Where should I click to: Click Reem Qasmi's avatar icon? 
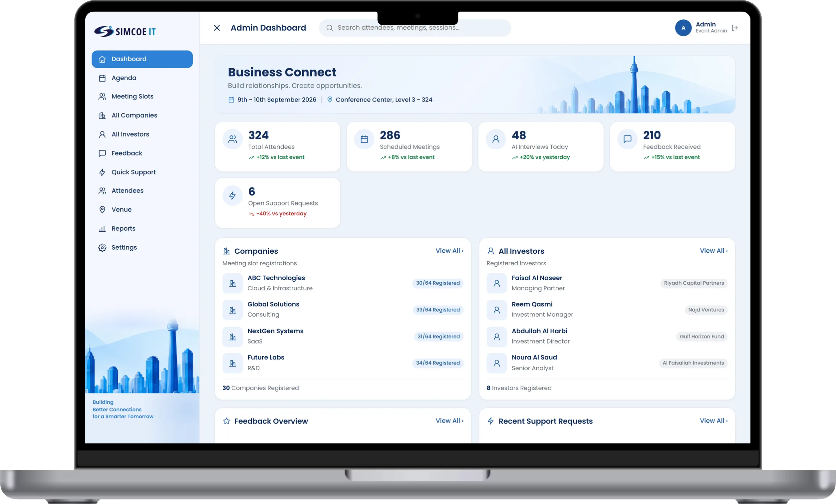(x=497, y=310)
